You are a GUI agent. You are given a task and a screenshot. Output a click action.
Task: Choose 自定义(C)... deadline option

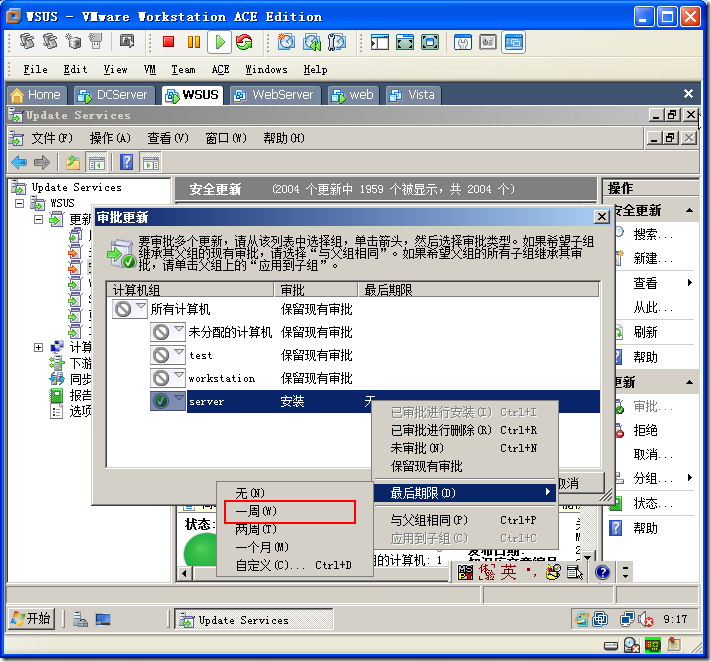[x=295, y=565]
